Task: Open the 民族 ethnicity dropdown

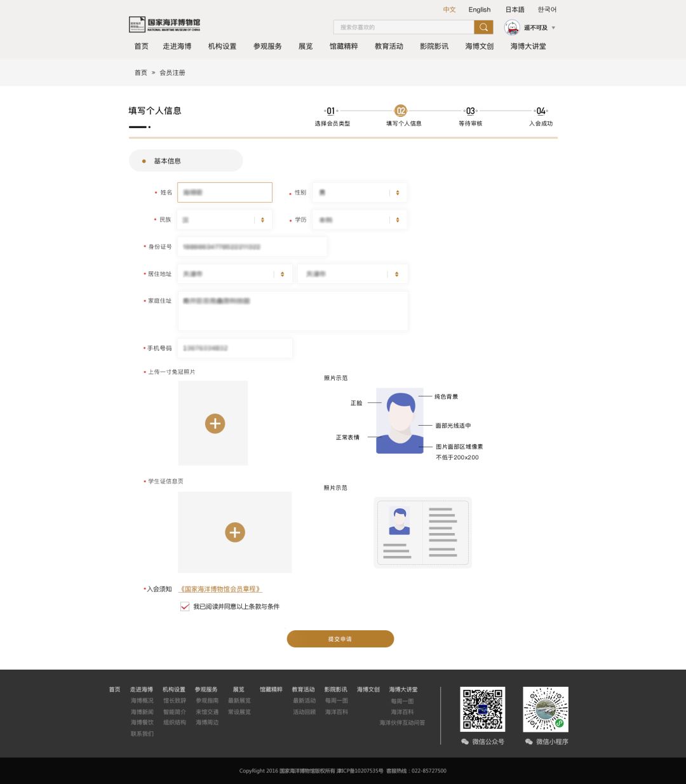Action: pos(224,220)
